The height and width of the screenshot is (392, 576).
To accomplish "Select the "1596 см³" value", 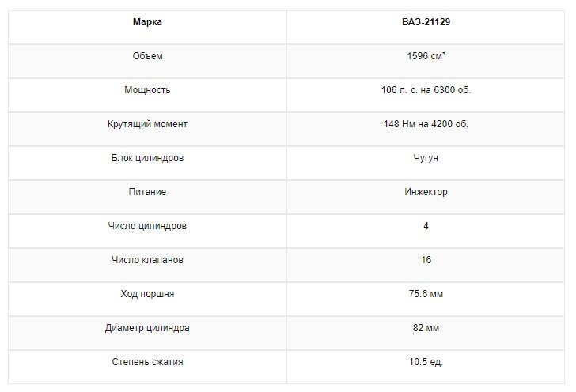I will pos(426,56).
